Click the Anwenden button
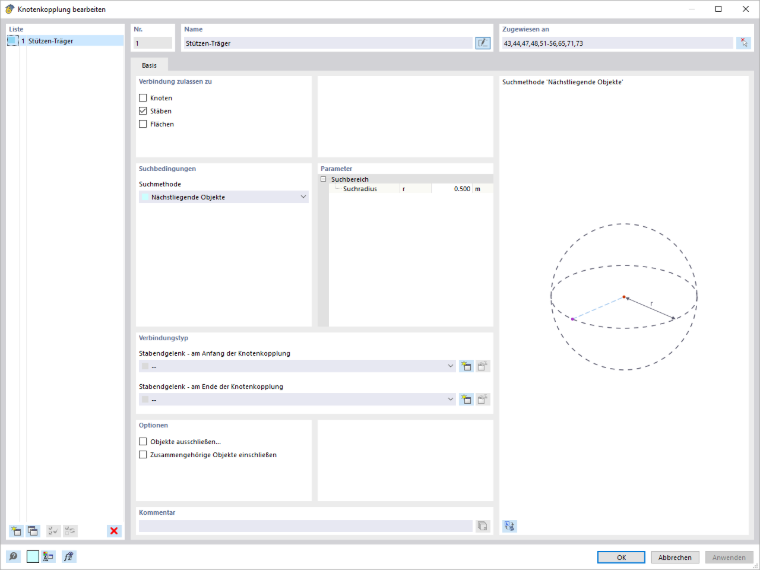The image size is (760, 570). 729,557
